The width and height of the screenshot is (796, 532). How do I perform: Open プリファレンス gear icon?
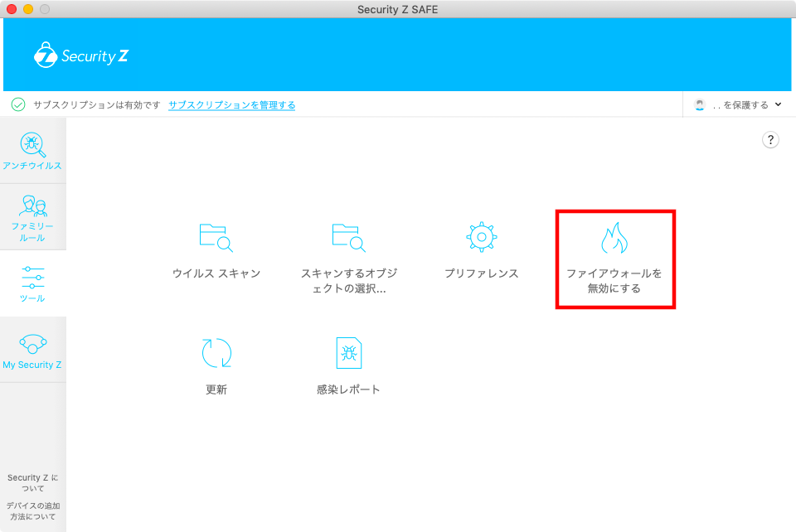click(481, 237)
